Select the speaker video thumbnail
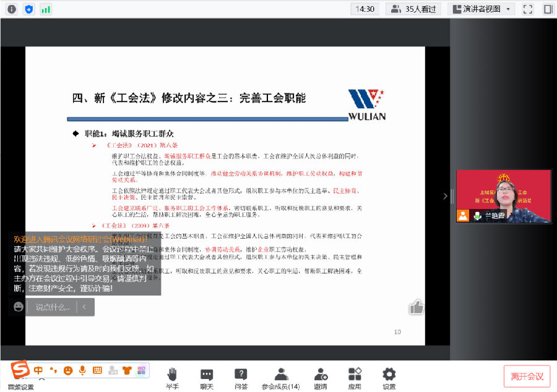The height and width of the screenshot is (392, 557). pyautogui.click(x=503, y=196)
